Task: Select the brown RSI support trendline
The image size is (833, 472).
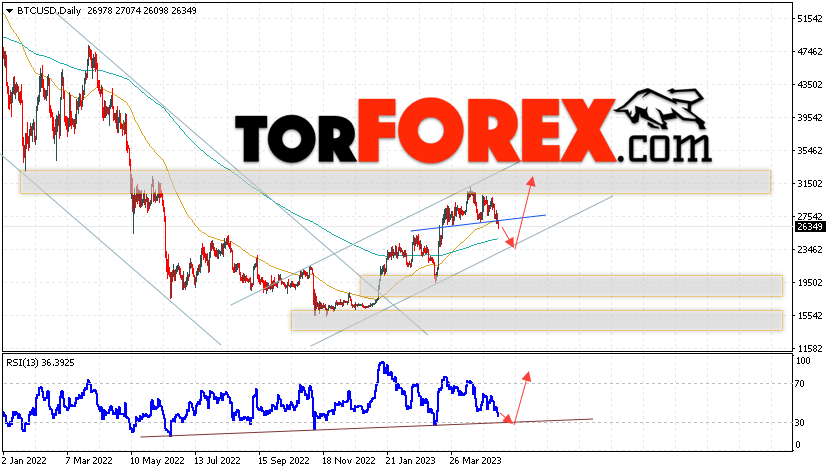Action: (x=367, y=428)
